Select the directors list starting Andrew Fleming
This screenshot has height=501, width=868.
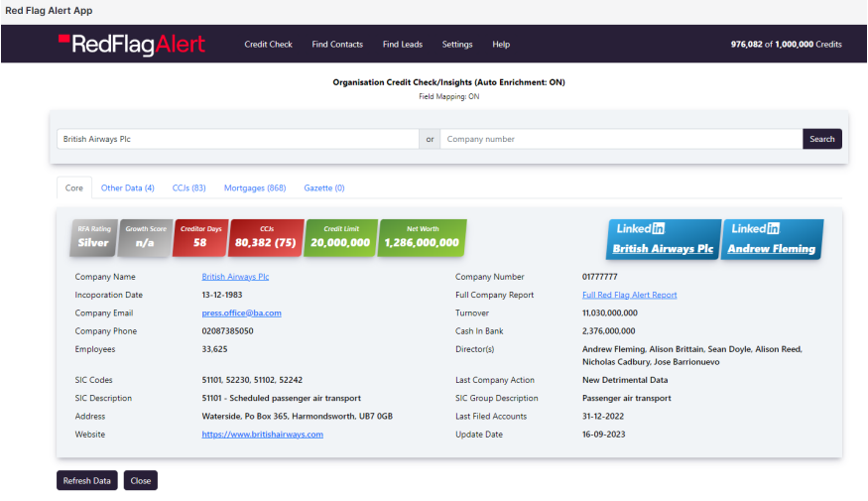pyautogui.click(x=692, y=355)
